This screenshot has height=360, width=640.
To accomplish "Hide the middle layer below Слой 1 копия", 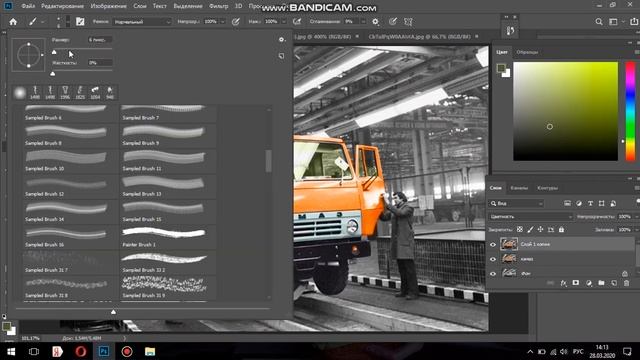I will (493, 259).
